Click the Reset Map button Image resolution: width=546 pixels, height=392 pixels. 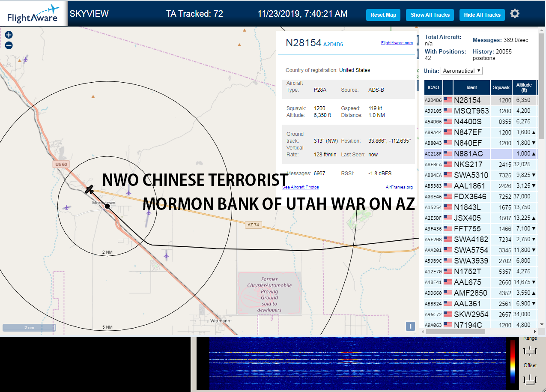tap(383, 15)
